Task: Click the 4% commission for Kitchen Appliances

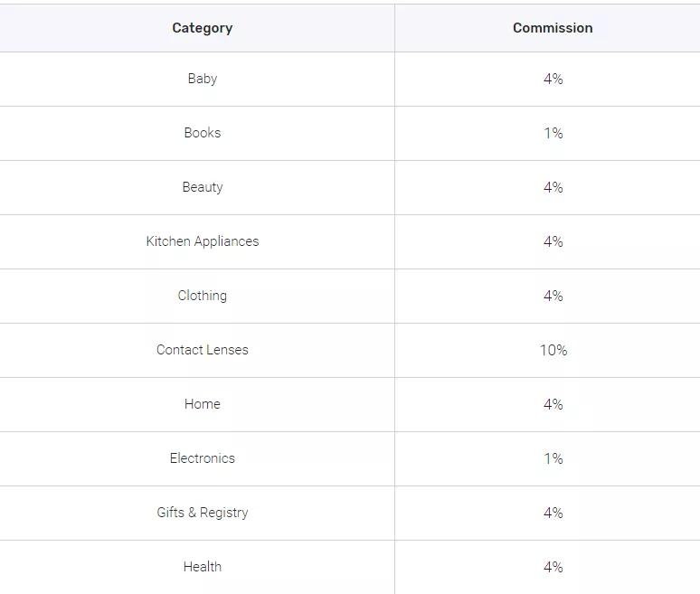Action: (x=553, y=242)
